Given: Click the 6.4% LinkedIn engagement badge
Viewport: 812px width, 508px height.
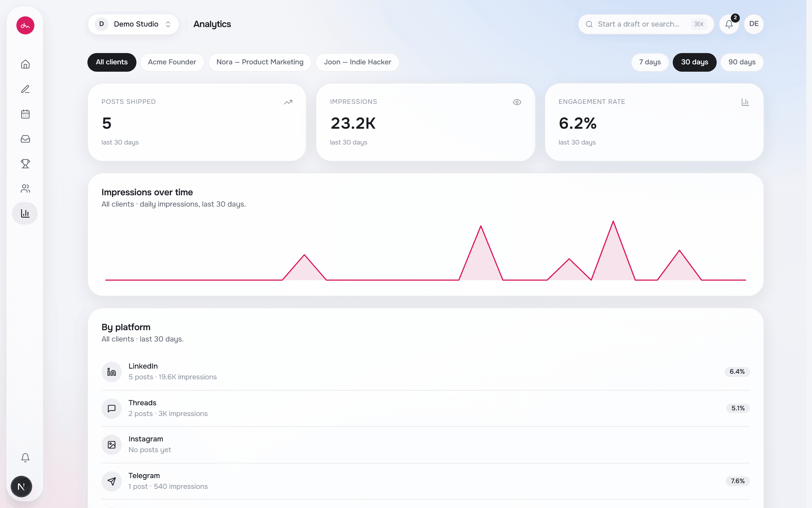Looking at the screenshot, I should coord(737,372).
